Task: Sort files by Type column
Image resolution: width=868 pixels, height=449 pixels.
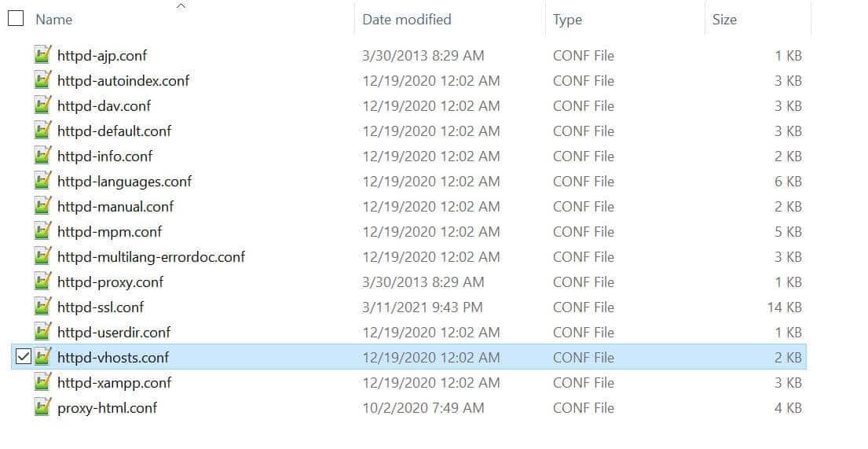Action: (x=567, y=20)
